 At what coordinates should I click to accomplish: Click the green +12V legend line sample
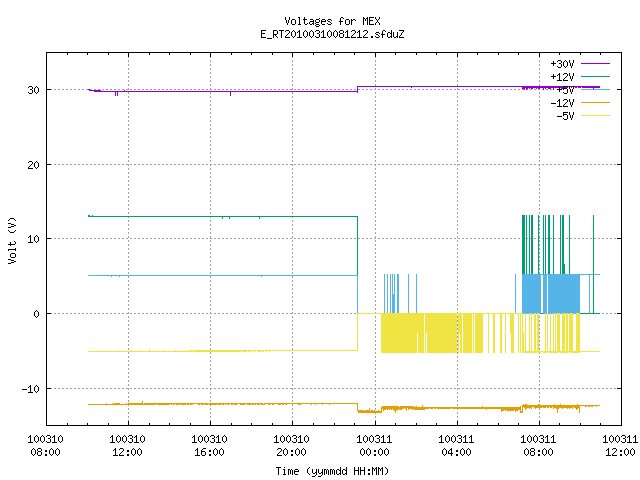pos(595,76)
